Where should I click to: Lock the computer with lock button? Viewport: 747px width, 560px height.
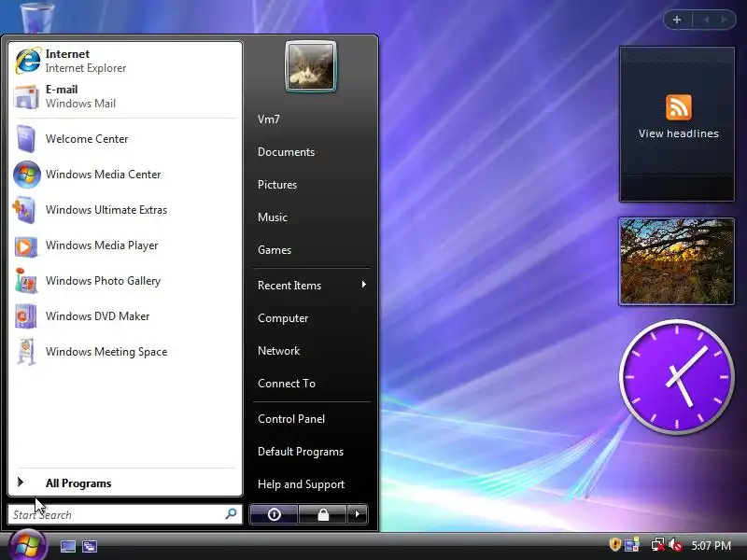[322, 514]
